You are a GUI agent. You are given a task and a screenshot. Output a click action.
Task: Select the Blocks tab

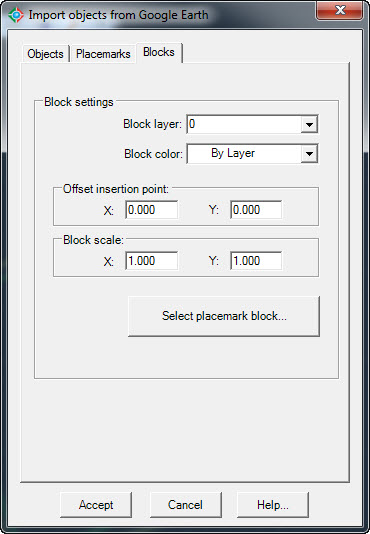(159, 52)
